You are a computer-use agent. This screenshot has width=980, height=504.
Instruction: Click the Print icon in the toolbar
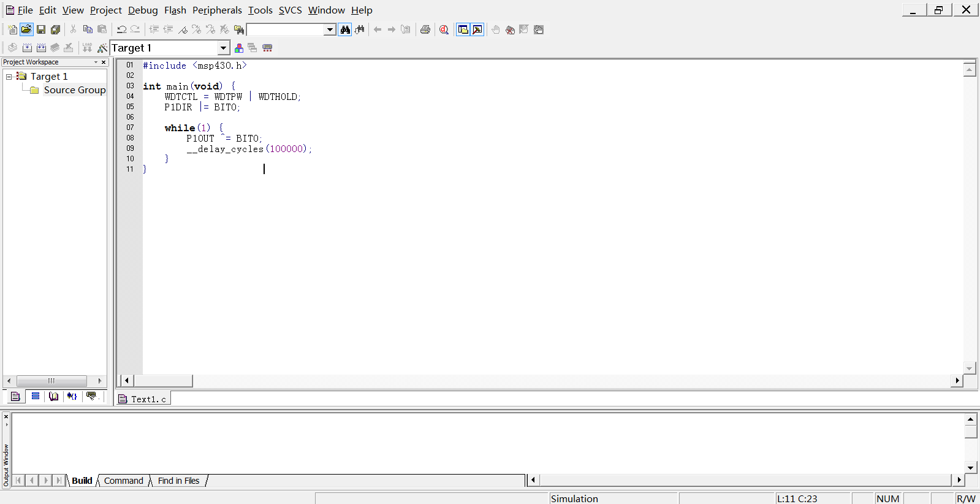click(x=425, y=29)
